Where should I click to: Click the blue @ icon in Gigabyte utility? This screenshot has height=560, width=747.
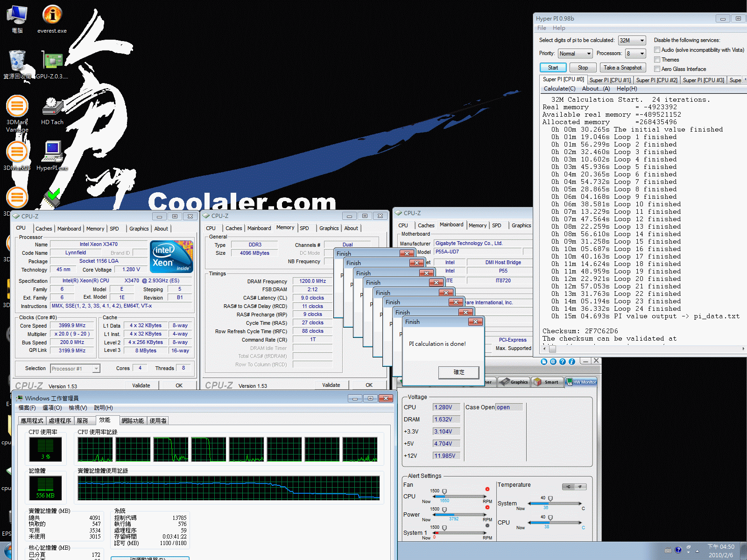pyautogui.click(x=553, y=362)
